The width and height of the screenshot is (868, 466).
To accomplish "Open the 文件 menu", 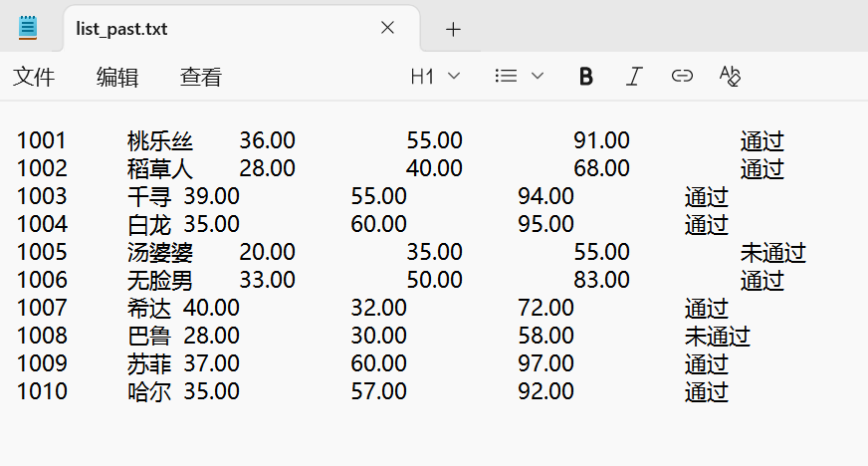I will point(34,77).
